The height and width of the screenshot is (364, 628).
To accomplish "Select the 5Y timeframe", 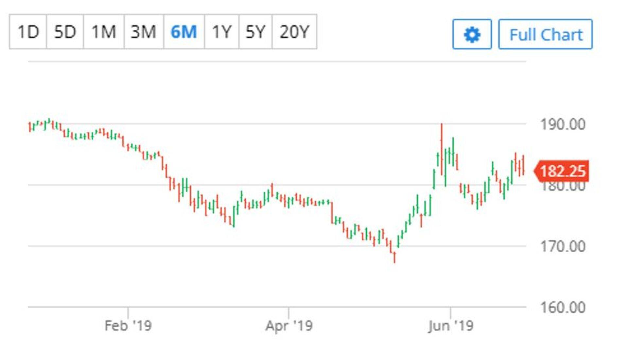I will (x=255, y=32).
